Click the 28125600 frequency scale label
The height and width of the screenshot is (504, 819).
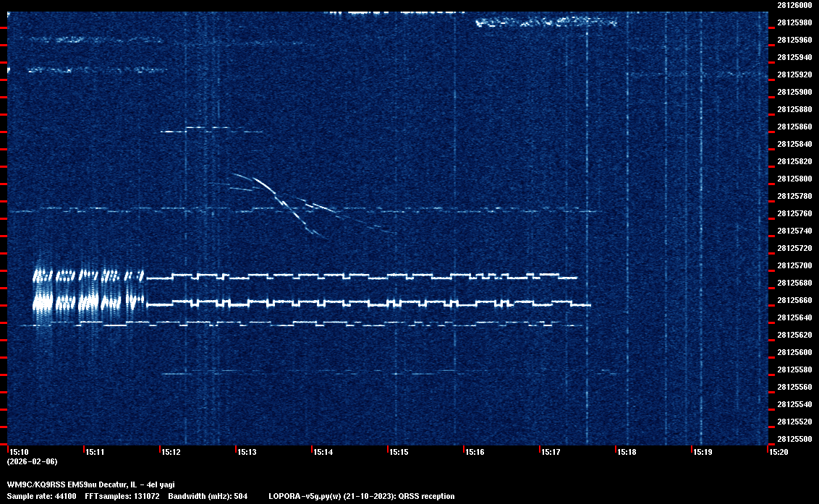coord(794,352)
